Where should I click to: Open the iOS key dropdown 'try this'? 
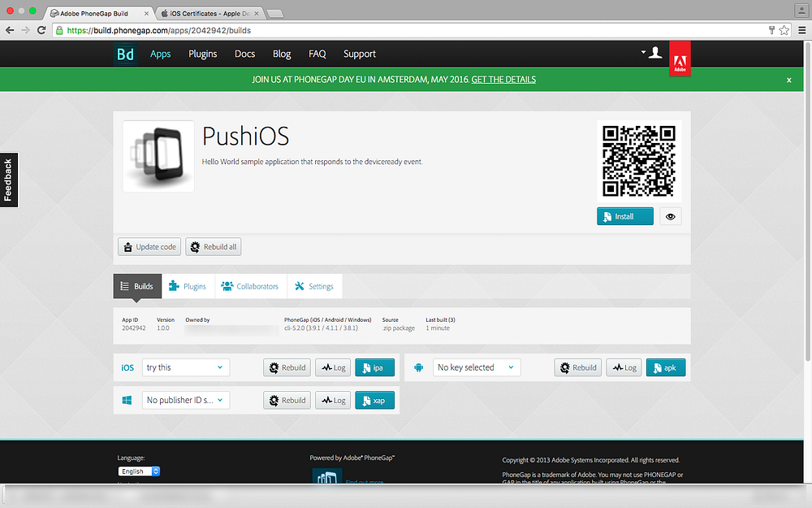(186, 367)
